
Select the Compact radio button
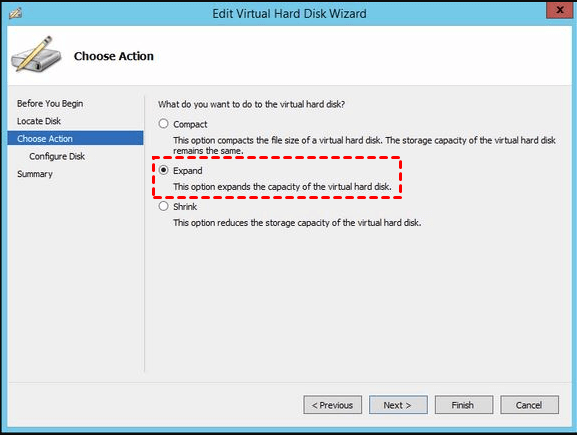163,124
